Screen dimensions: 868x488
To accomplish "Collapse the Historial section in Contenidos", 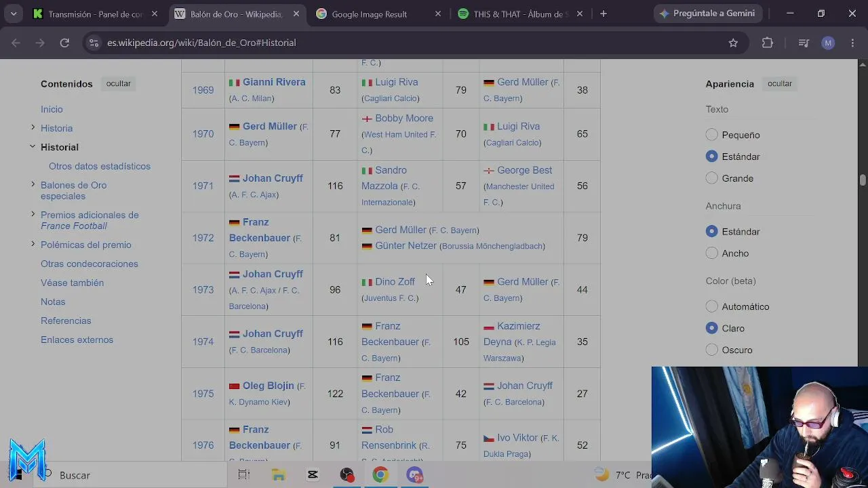I will point(33,146).
